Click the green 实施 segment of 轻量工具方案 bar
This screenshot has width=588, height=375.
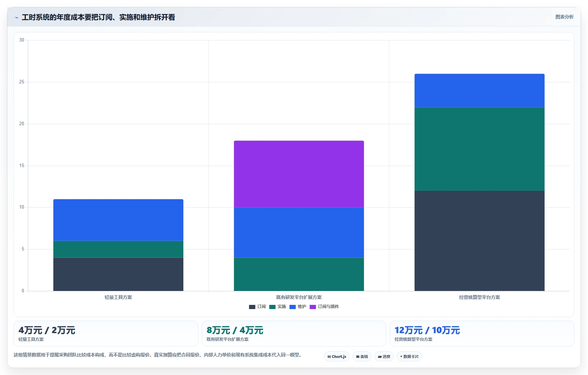coord(118,249)
